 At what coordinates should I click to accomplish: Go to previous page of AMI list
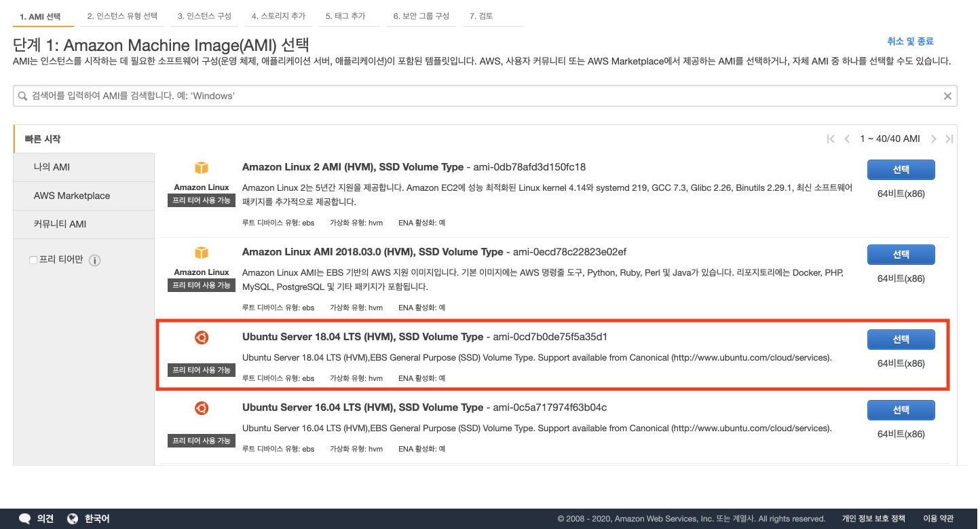tap(847, 139)
